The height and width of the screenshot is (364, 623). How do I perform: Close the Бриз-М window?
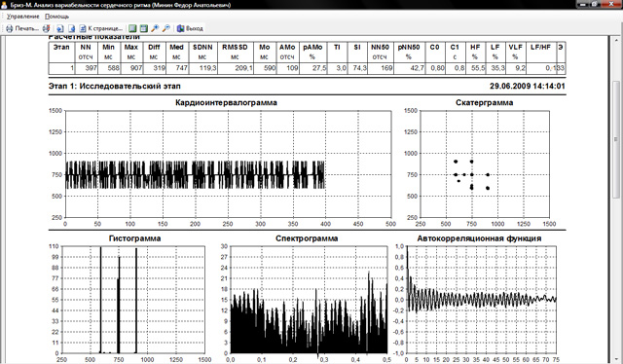coord(611,4)
